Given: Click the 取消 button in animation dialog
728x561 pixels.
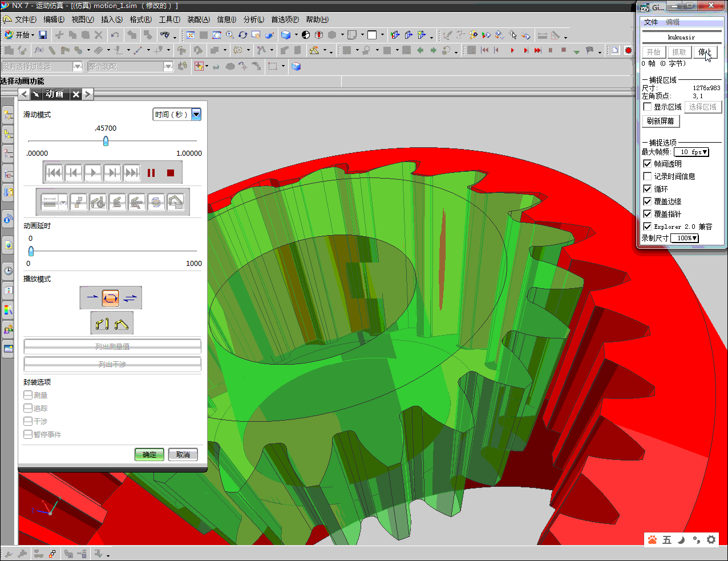Looking at the screenshot, I should [183, 454].
